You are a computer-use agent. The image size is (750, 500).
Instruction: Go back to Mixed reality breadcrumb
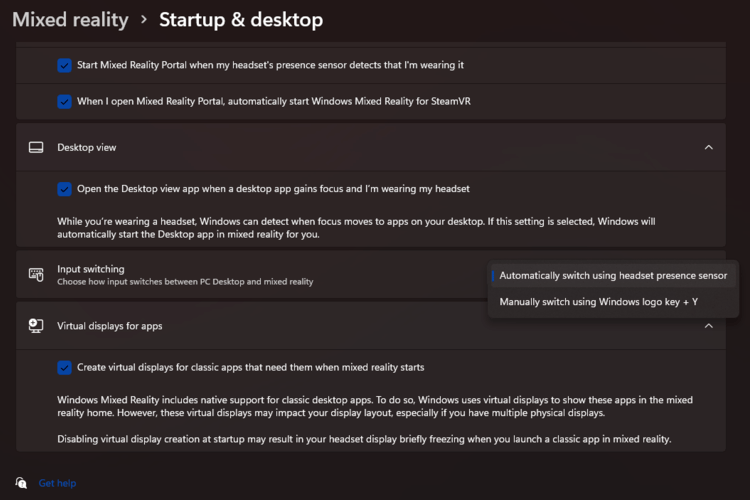(x=70, y=19)
